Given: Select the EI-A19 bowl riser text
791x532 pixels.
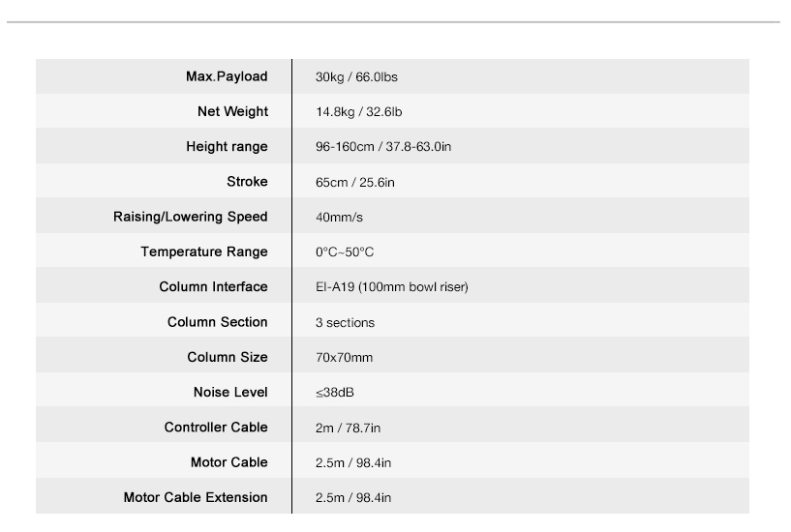Looking at the screenshot, I should 392,287.
